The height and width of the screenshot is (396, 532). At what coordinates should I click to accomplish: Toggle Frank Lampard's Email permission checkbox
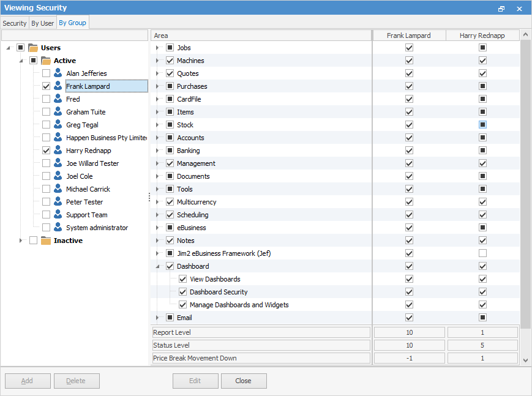[409, 317]
